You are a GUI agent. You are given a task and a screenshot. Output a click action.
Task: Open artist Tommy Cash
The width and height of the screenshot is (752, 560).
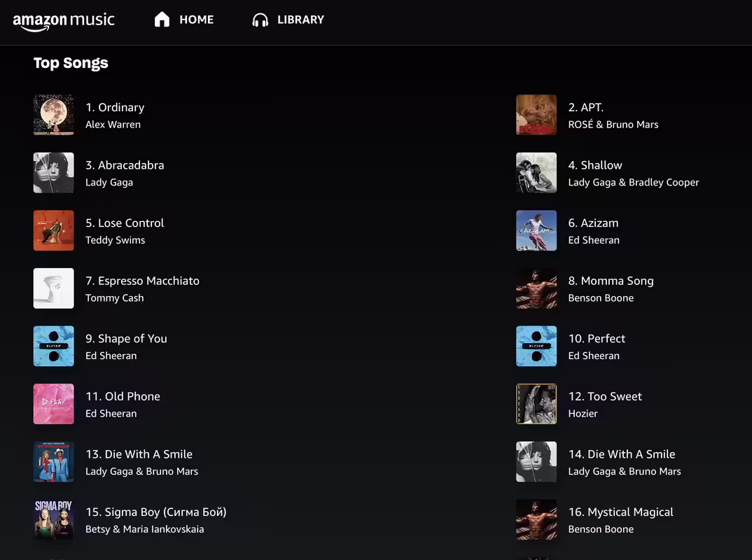pos(115,298)
